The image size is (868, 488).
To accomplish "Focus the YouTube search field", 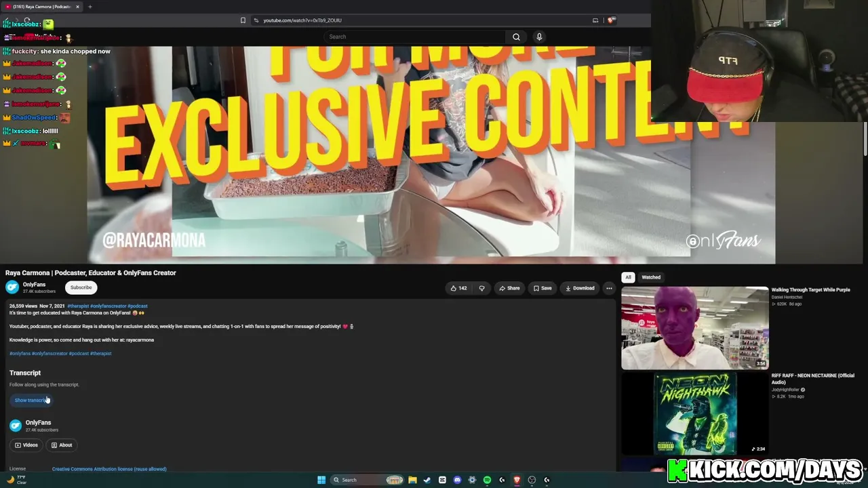I will point(414,37).
